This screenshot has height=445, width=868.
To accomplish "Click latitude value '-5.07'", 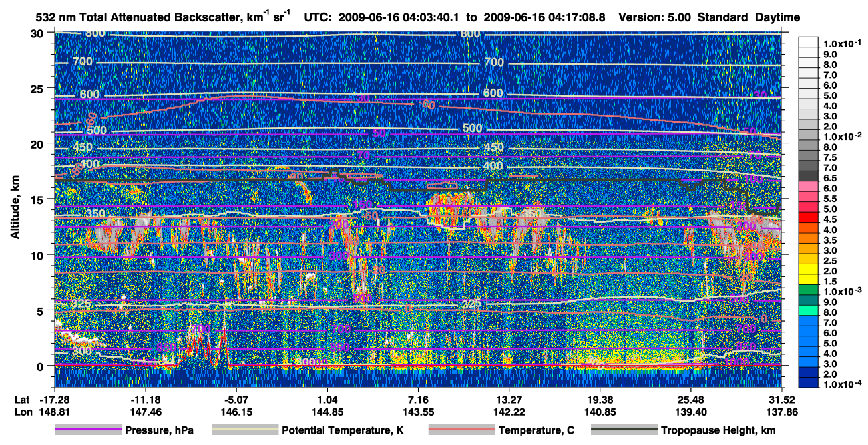I will (x=236, y=400).
